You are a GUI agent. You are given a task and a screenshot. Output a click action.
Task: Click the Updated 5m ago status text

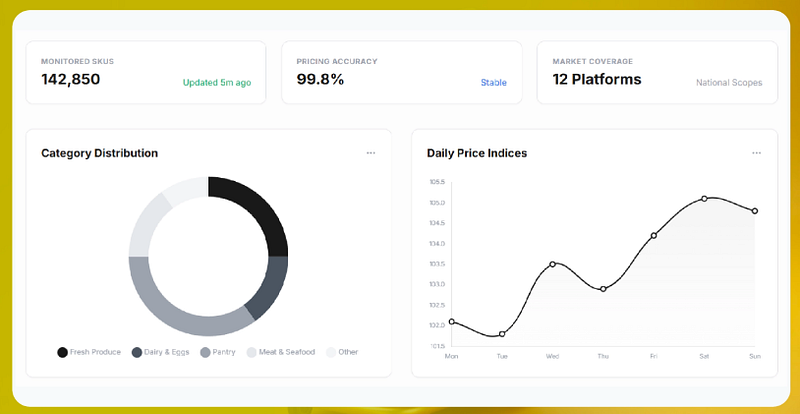point(217,83)
